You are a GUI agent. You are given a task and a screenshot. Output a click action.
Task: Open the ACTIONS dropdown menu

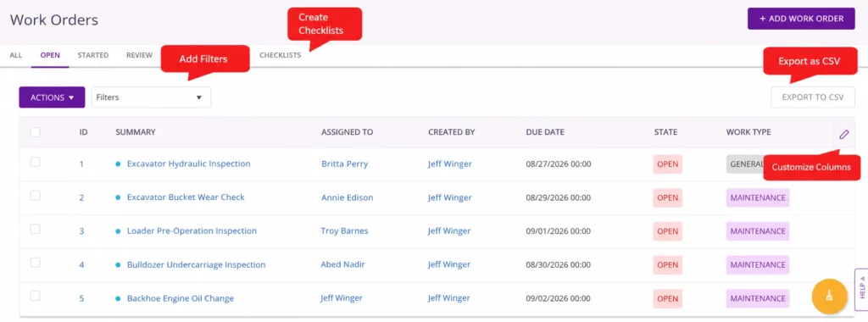(x=52, y=97)
